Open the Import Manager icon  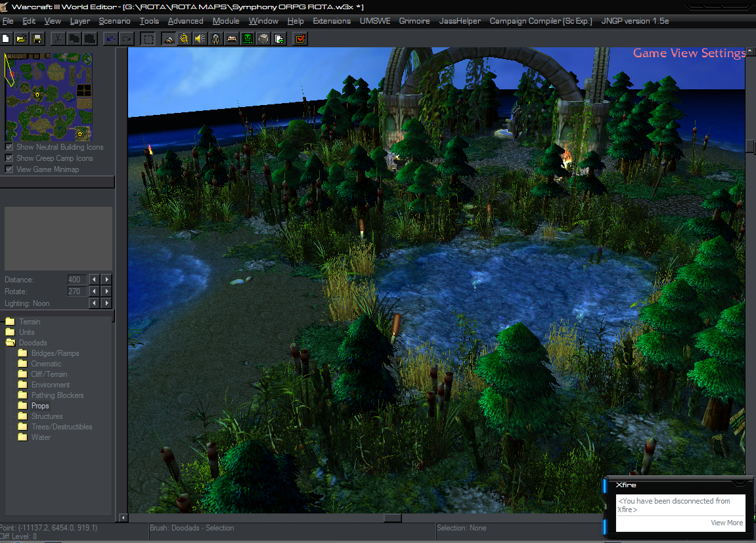tap(279, 39)
